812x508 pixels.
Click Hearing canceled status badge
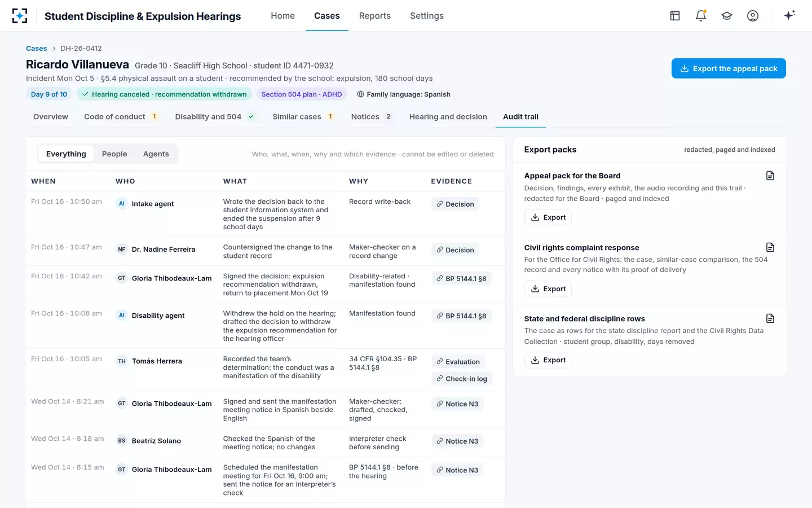tap(164, 94)
